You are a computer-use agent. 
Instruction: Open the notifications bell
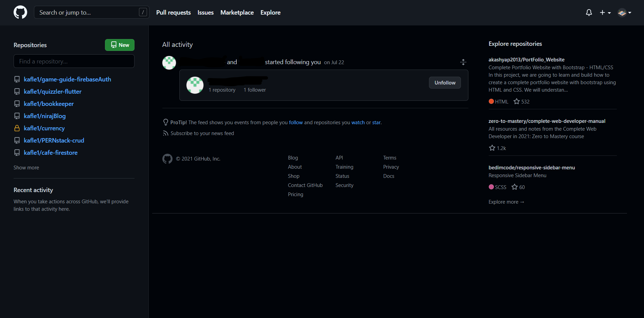tap(589, 13)
